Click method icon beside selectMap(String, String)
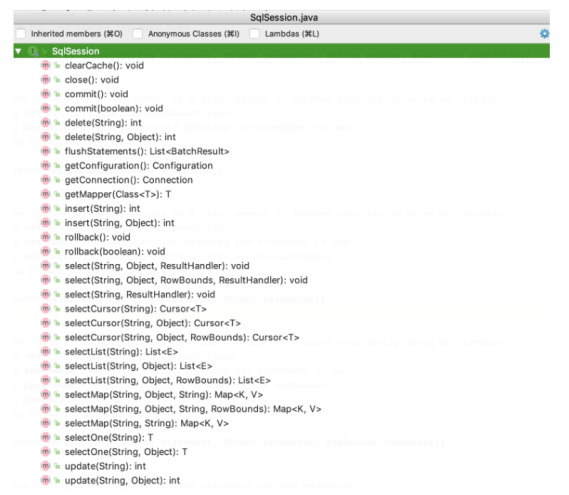569x495 pixels. click(45, 423)
